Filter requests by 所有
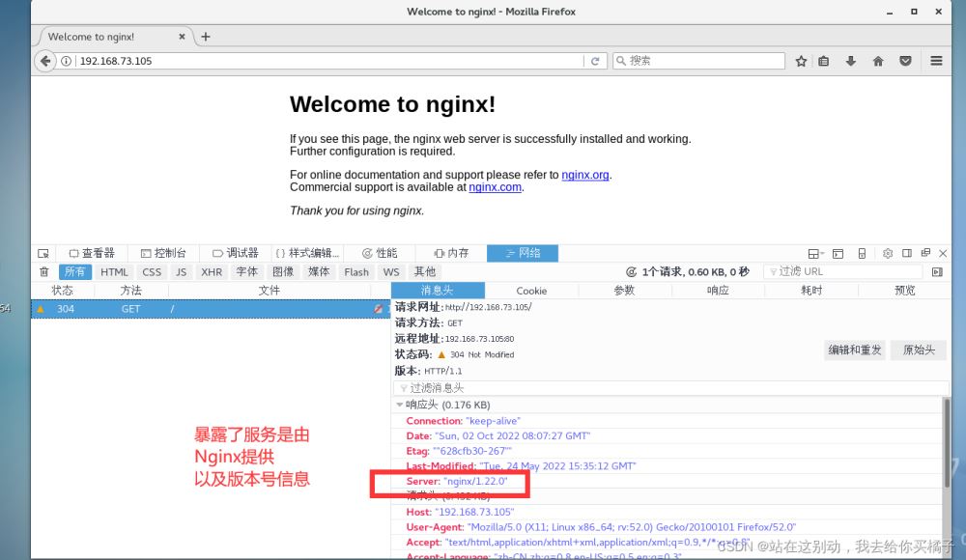 click(75, 271)
